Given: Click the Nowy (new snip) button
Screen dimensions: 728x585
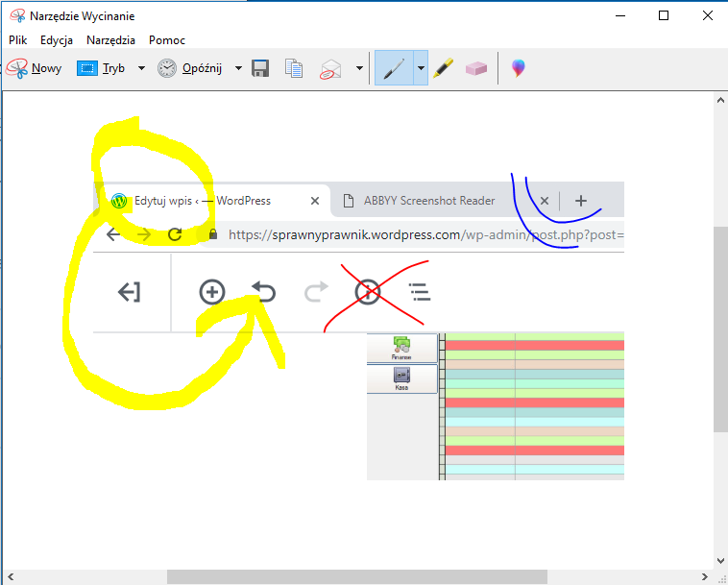Looking at the screenshot, I should pos(35,68).
